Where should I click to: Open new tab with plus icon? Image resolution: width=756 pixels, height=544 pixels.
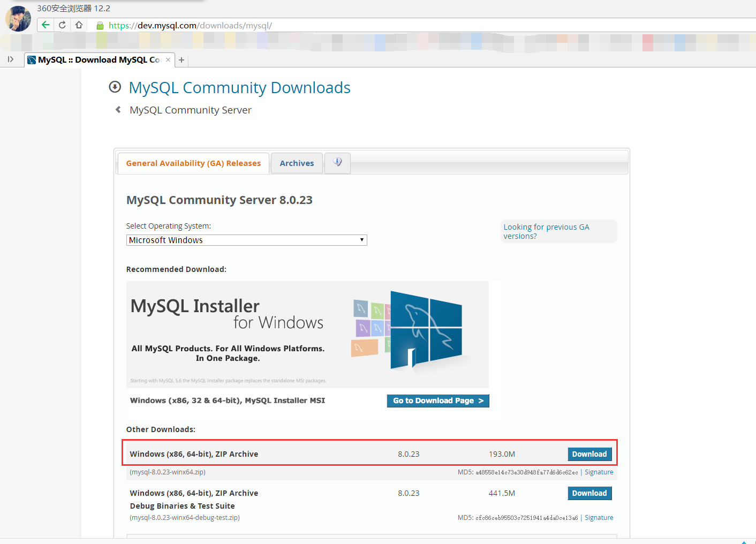(x=182, y=60)
